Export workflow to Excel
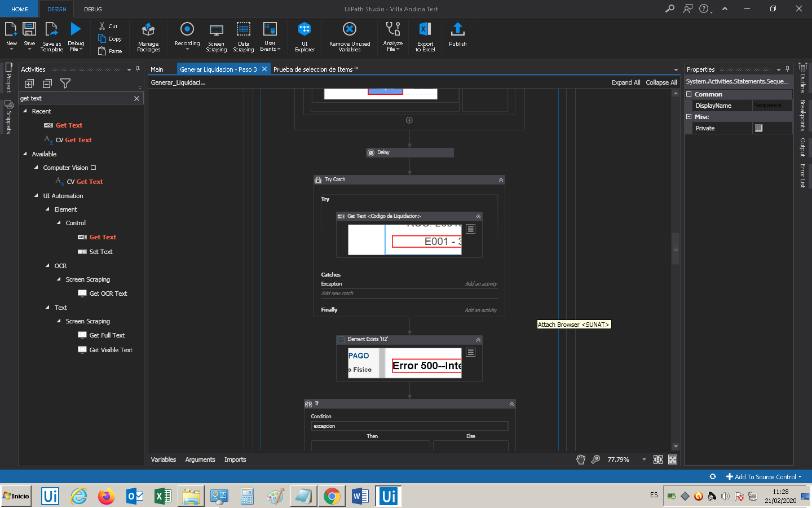This screenshot has width=812, height=508. click(x=425, y=37)
